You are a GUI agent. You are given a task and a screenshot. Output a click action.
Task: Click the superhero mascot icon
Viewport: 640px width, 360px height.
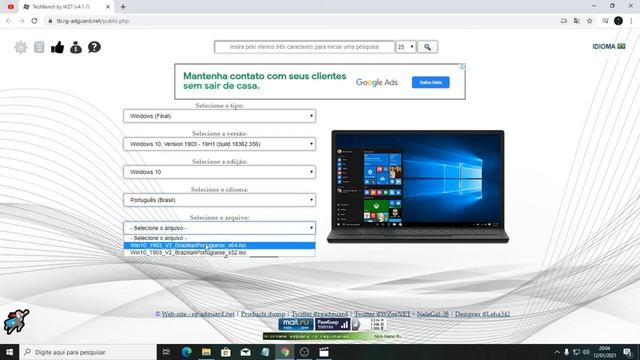click(16, 321)
